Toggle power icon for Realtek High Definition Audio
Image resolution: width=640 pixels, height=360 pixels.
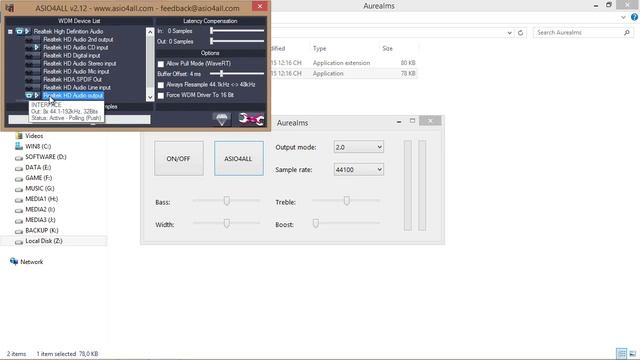(x=19, y=31)
